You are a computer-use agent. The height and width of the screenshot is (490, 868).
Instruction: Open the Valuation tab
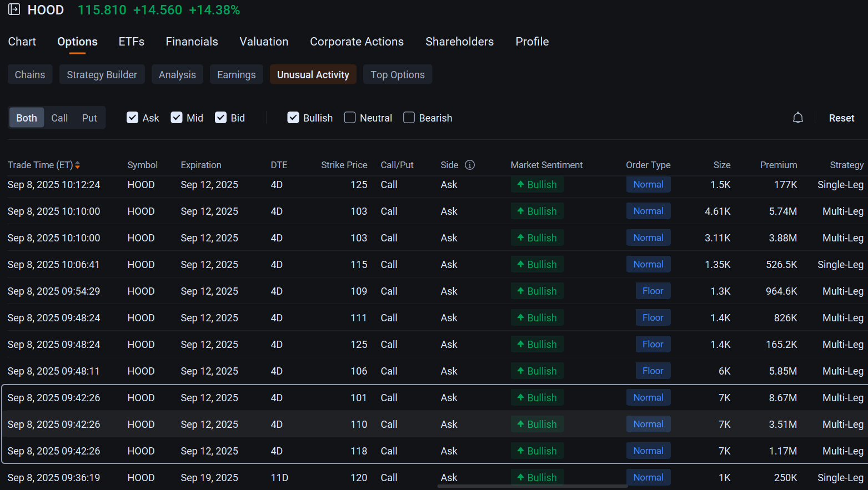coord(264,42)
